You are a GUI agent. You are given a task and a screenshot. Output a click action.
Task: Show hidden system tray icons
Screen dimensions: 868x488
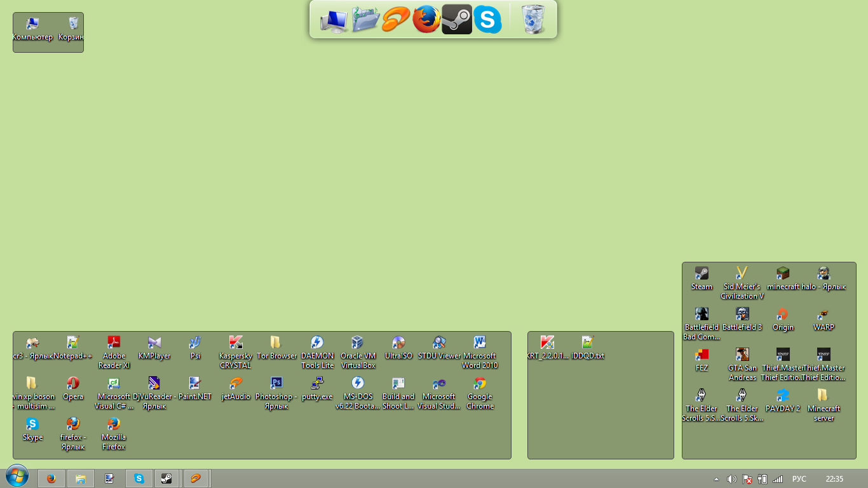tap(717, 479)
